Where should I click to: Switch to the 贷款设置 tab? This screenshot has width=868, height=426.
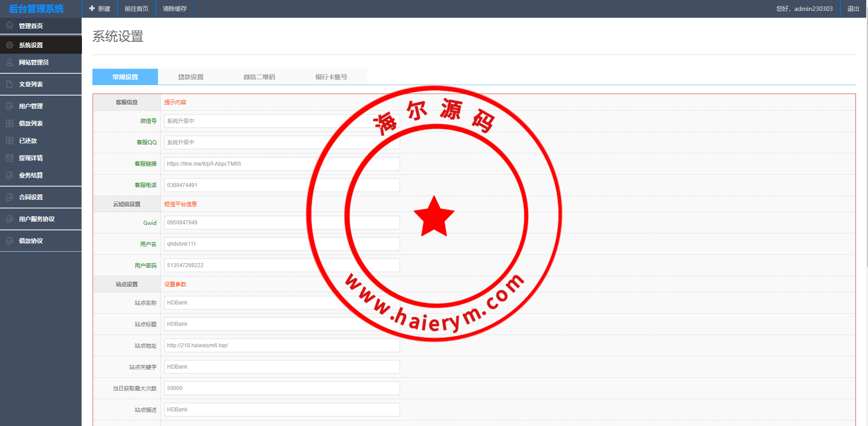191,77
